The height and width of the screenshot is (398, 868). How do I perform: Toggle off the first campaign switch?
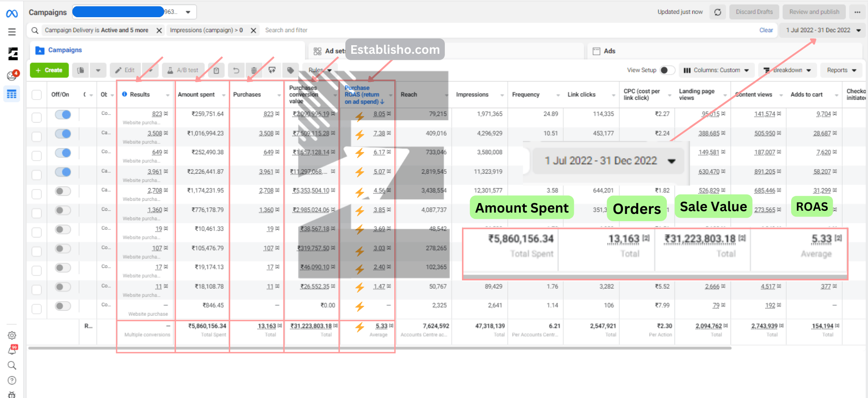pos(63,114)
